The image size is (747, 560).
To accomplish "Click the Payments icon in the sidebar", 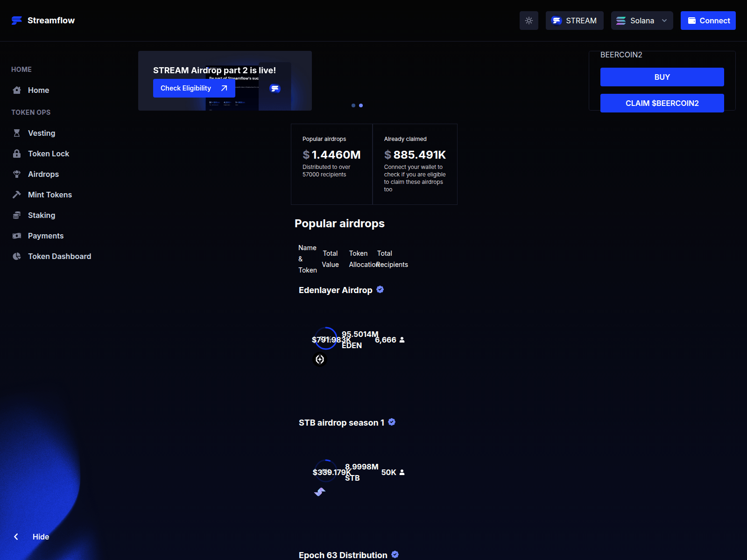I will (17, 236).
